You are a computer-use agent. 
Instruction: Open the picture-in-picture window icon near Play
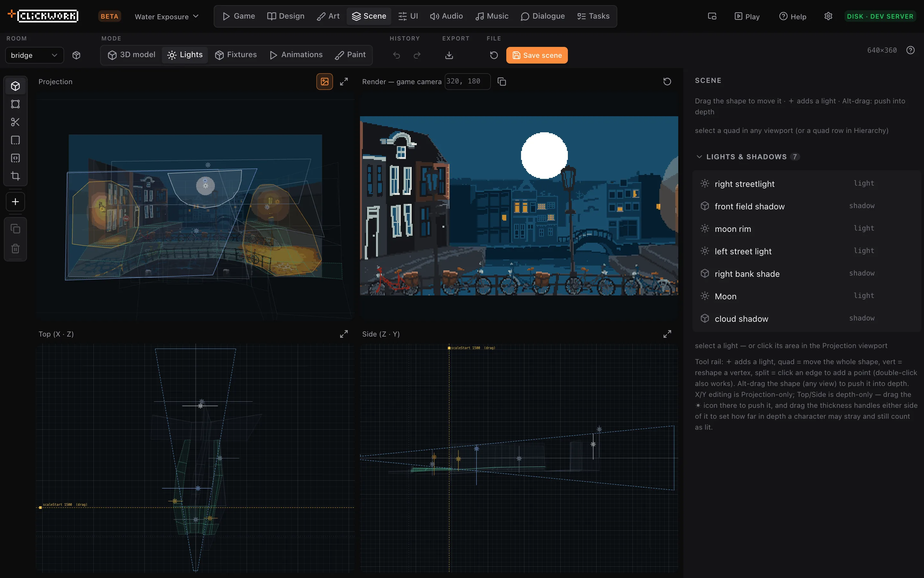[712, 16]
